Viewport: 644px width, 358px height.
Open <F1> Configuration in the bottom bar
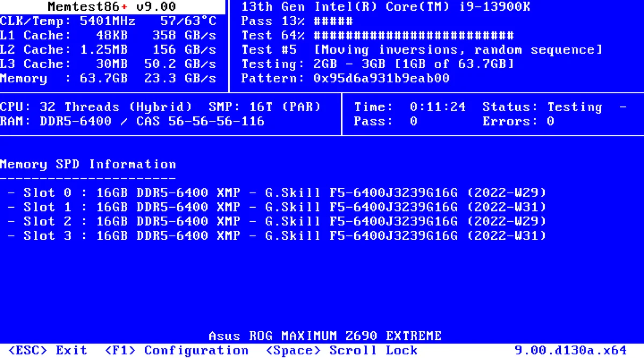pyautogui.click(x=177, y=350)
